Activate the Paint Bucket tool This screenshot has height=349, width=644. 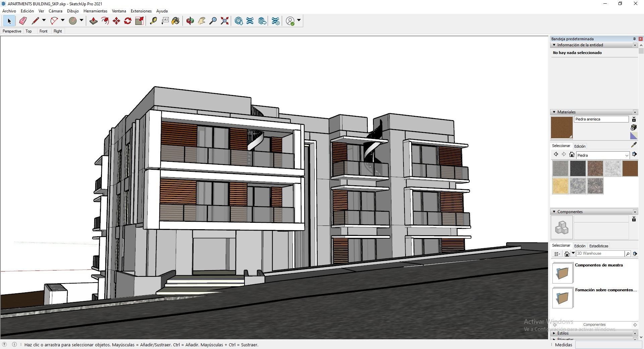(175, 21)
